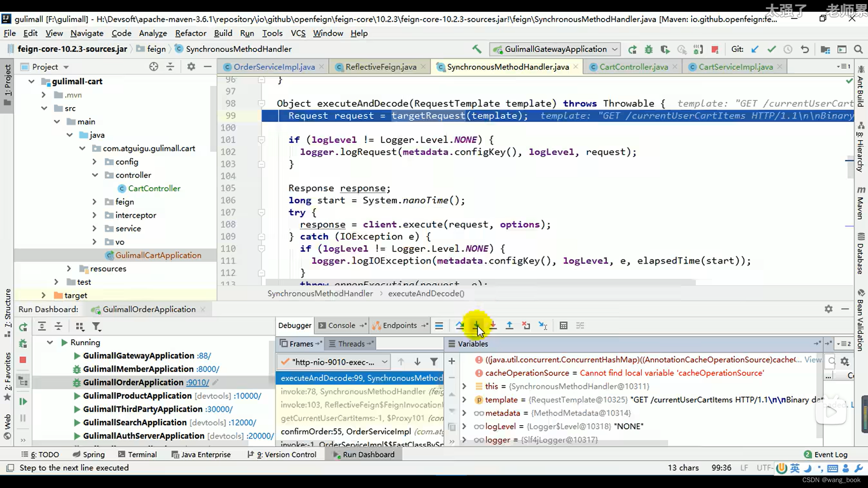Select confirmOrder:55, OrderServiceImpl stack frame
The width and height of the screenshot is (868, 488).
click(360, 432)
